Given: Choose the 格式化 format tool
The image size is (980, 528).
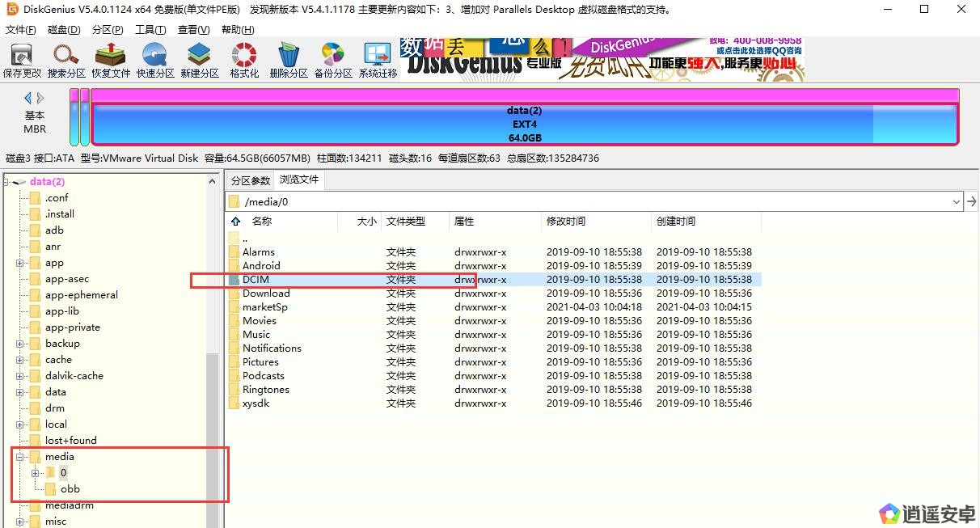Looking at the screenshot, I should (x=244, y=61).
